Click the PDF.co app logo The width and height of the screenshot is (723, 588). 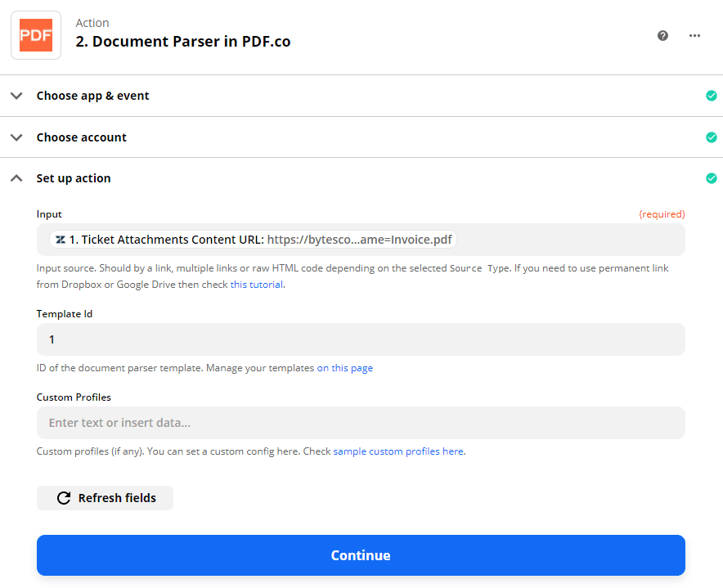(35, 35)
